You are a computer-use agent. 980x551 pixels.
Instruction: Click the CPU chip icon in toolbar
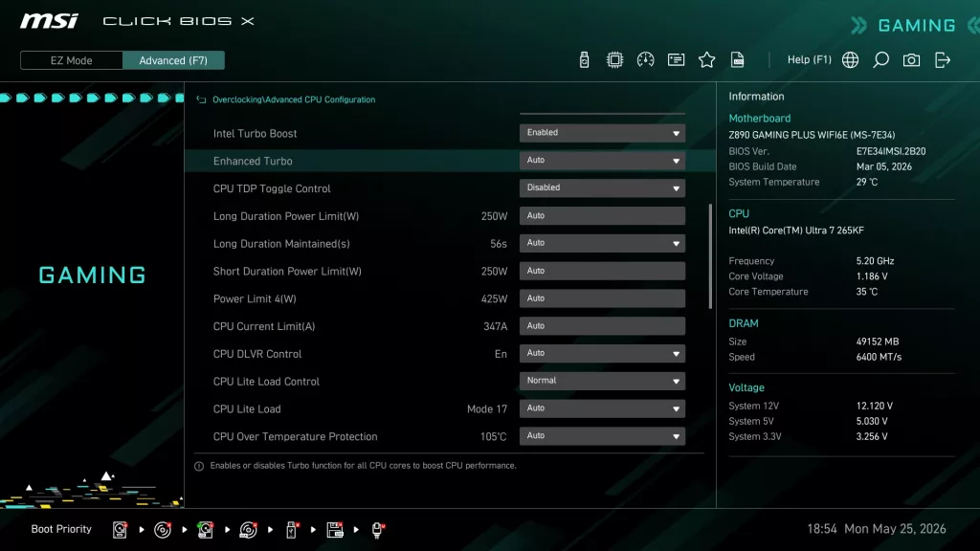pyautogui.click(x=614, y=60)
